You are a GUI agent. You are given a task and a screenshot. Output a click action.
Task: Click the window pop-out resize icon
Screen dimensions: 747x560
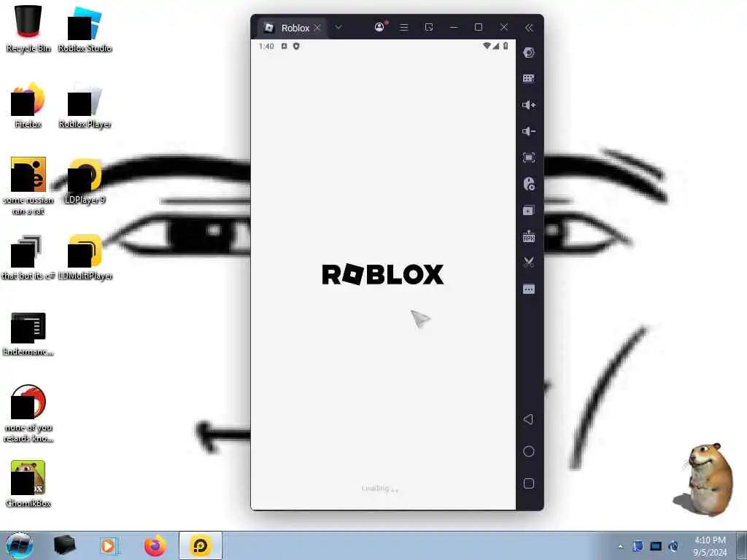pyautogui.click(x=429, y=28)
